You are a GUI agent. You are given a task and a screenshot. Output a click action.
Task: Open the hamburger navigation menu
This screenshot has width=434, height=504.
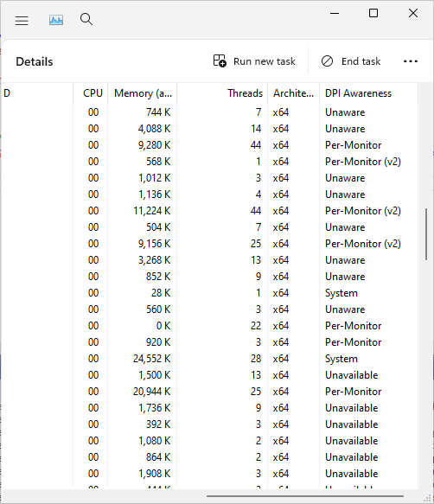click(x=22, y=21)
